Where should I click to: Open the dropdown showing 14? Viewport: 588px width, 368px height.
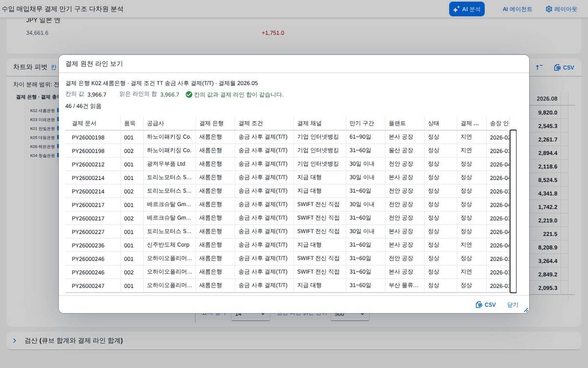coord(250,314)
